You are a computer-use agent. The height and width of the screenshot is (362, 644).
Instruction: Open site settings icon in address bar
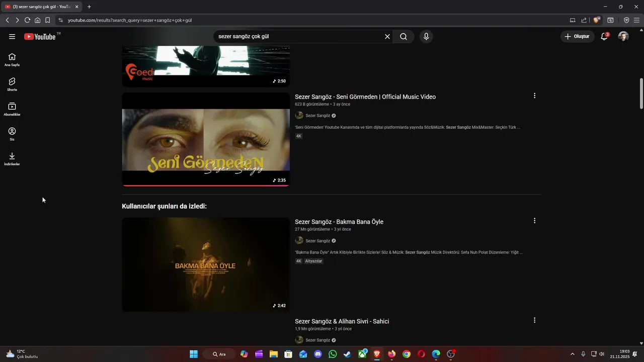tap(60, 20)
